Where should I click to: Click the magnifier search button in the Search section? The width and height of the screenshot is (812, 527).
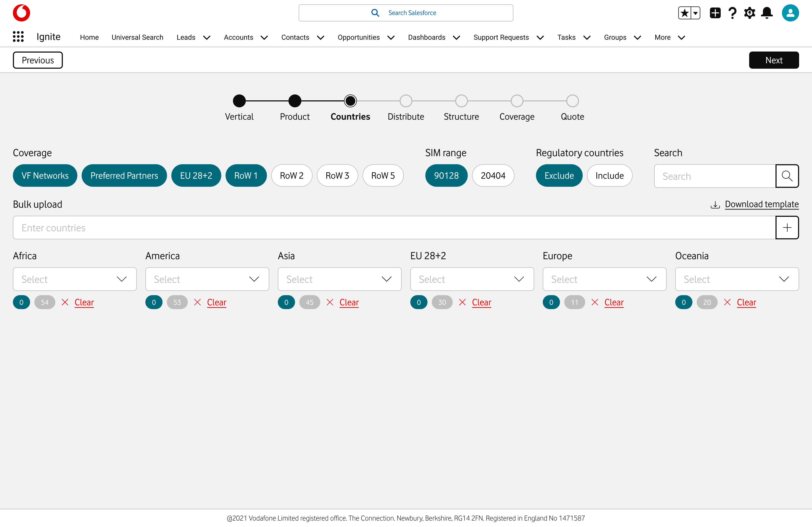point(787,176)
